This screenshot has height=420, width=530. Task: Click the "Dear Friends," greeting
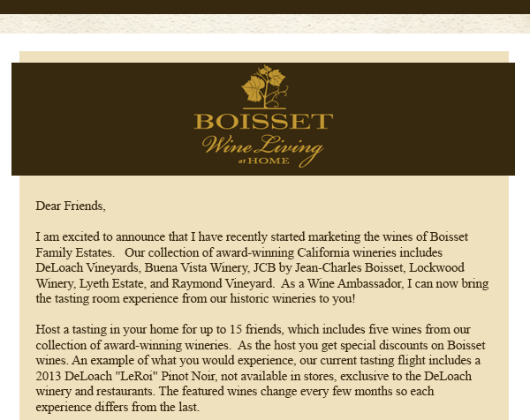pos(70,206)
